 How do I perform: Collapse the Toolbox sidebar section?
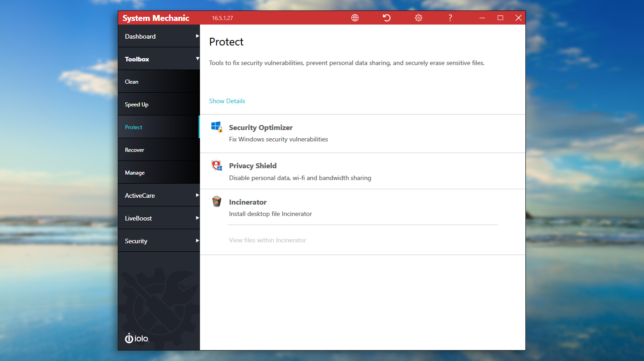pos(159,59)
